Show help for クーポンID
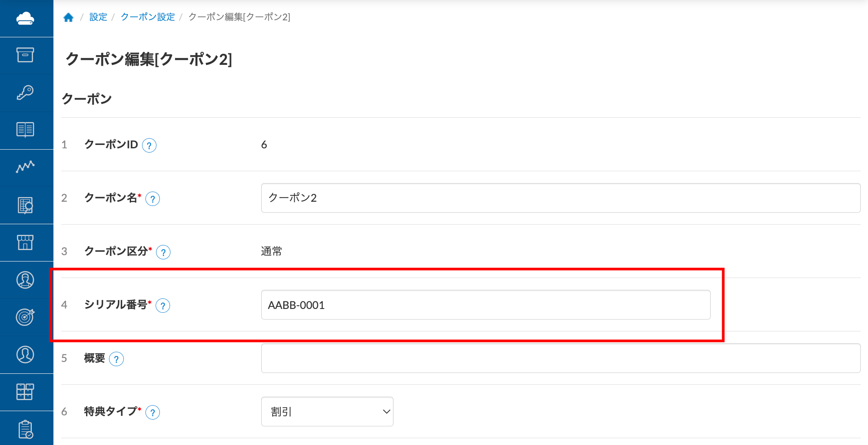 pyautogui.click(x=149, y=145)
